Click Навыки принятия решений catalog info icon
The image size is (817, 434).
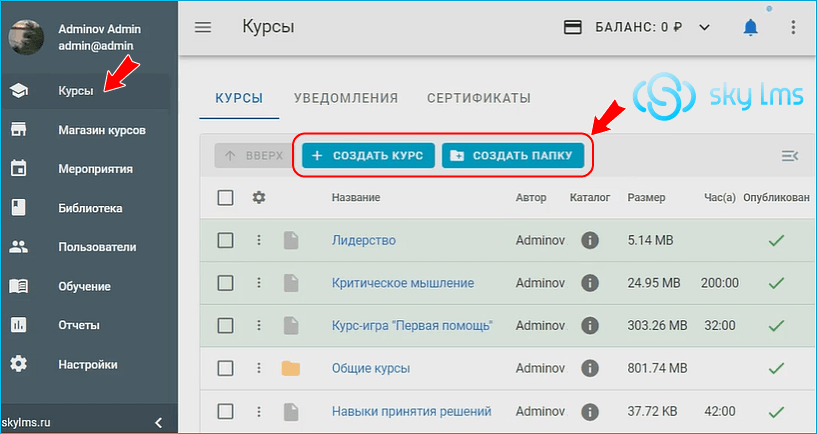point(590,412)
